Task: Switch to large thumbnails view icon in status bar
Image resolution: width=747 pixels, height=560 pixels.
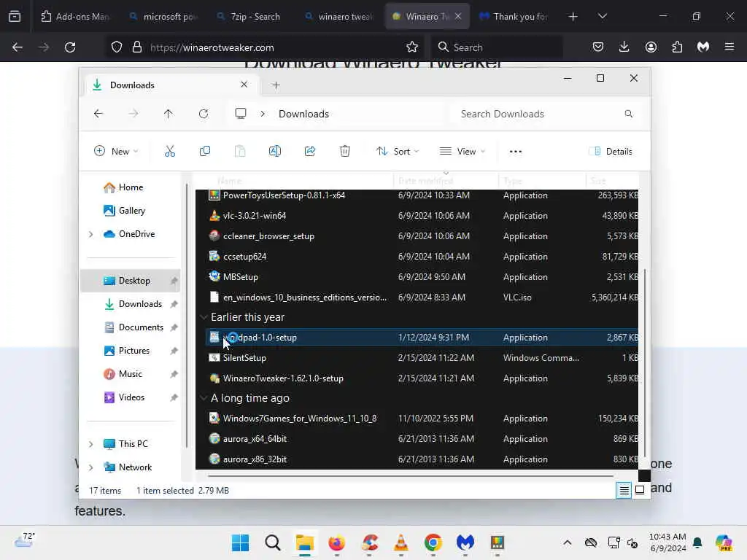Action: (x=640, y=490)
